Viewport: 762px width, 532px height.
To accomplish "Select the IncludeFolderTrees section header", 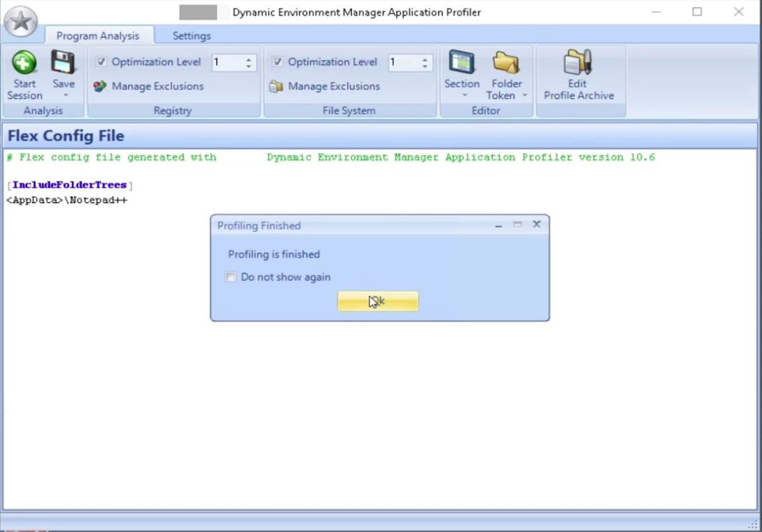I will 69,184.
